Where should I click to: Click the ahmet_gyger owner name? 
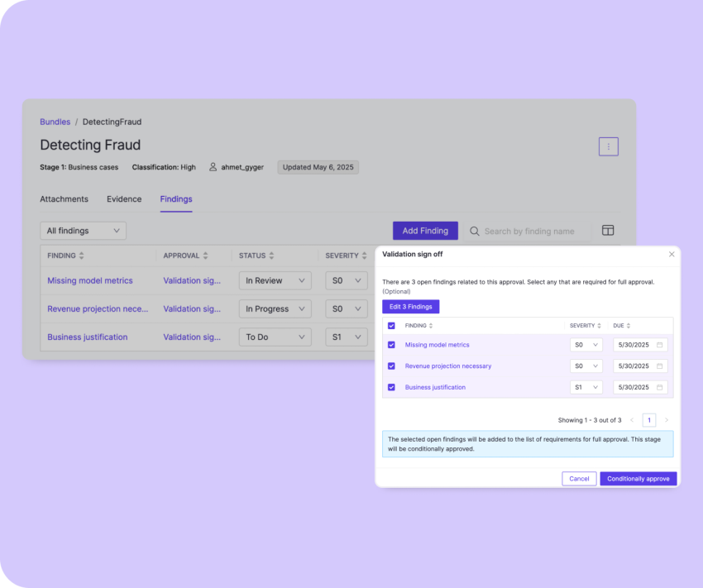click(242, 167)
